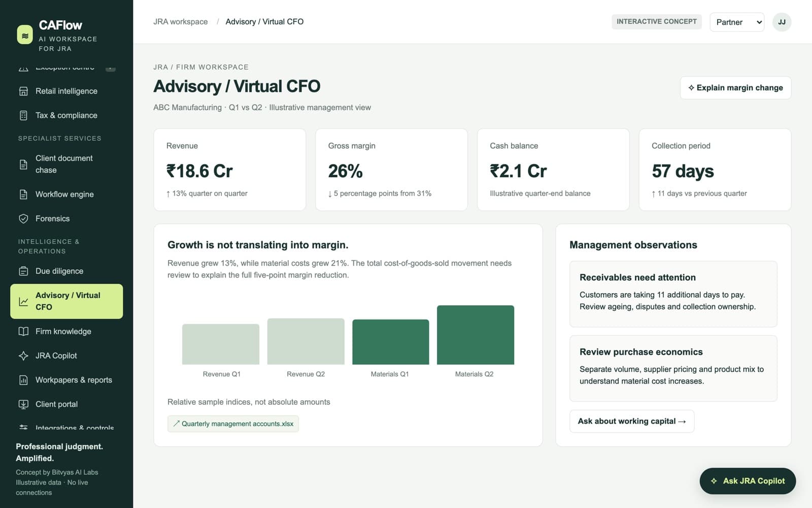Screen dimensions: 812x508
Task: Open the Partner role dropdown
Action: 737,22
